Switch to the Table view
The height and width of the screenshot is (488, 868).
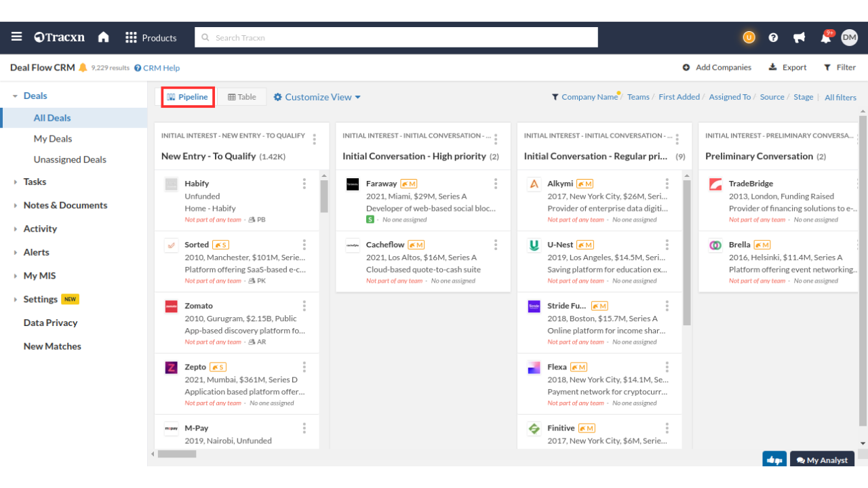242,97
